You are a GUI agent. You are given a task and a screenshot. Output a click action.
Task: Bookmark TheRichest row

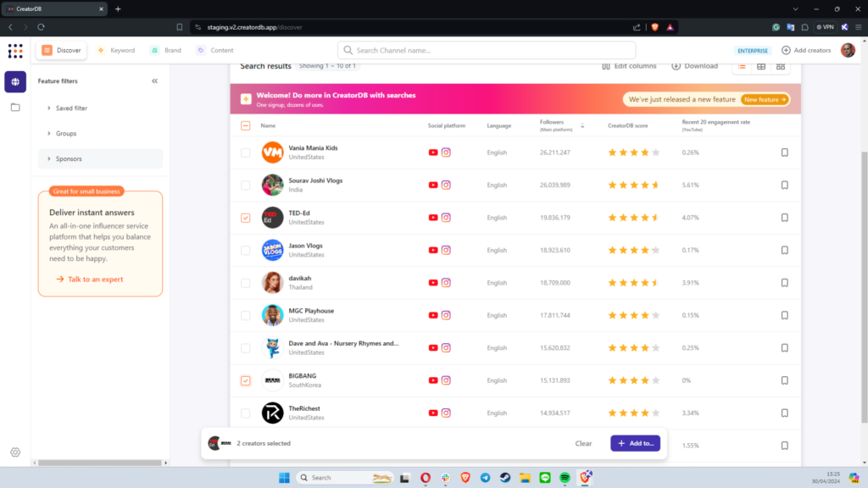pyautogui.click(x=784, y=413)
